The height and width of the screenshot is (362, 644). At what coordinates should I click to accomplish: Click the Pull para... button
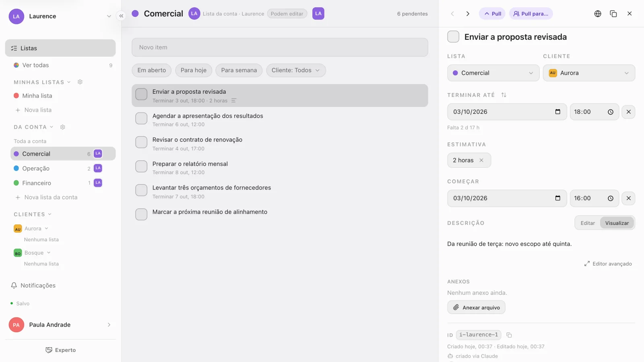point(531,14)
